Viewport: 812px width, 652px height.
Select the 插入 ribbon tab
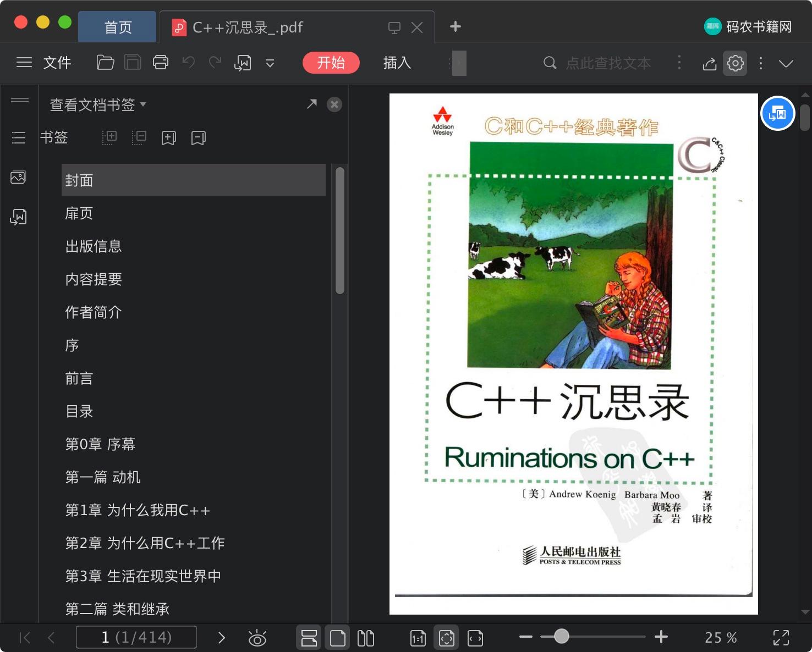(397, 63)
